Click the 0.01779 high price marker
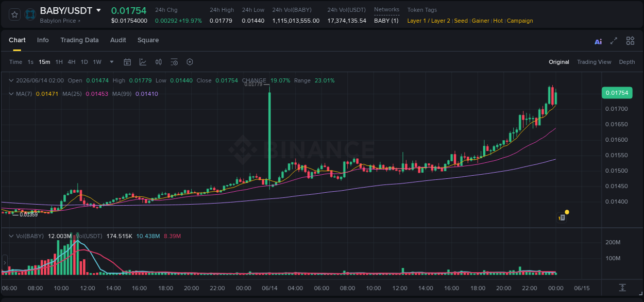 tap(253, 84)
